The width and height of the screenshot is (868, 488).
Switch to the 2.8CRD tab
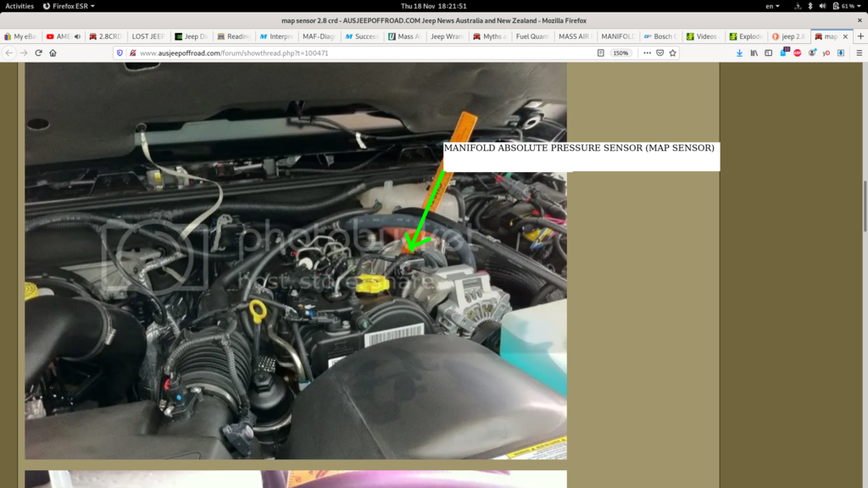pos(105,36)
